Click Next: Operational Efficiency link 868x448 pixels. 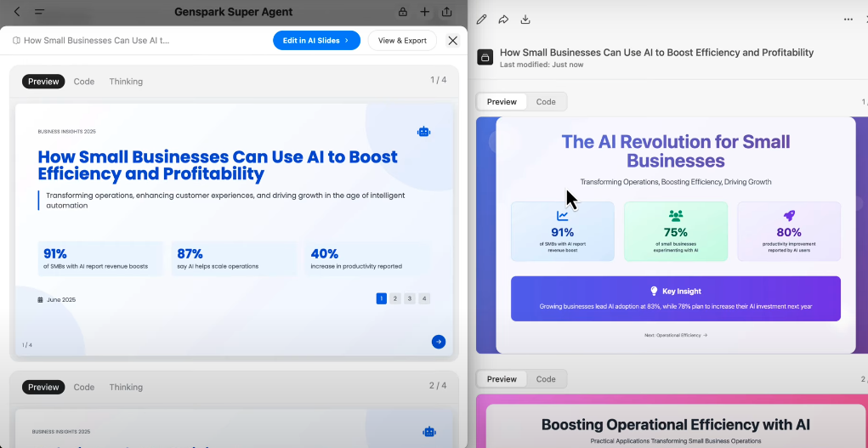tap(675, 335)
